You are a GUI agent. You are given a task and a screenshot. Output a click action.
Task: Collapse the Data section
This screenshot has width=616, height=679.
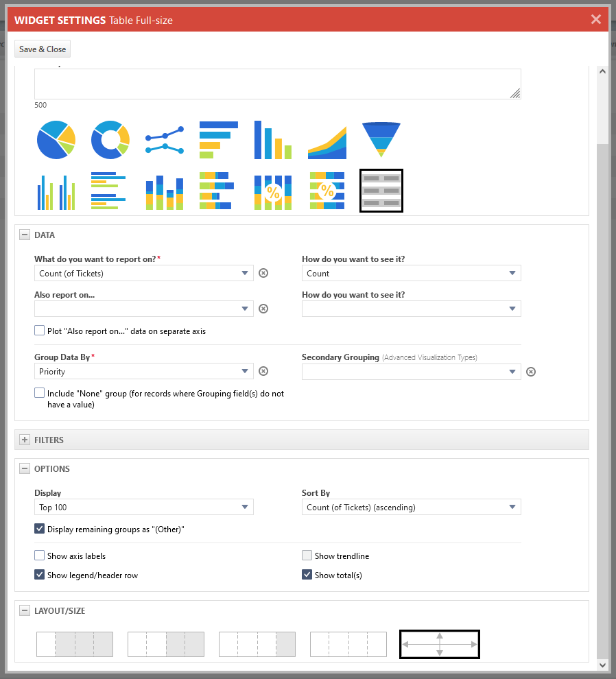click(25, 235)
